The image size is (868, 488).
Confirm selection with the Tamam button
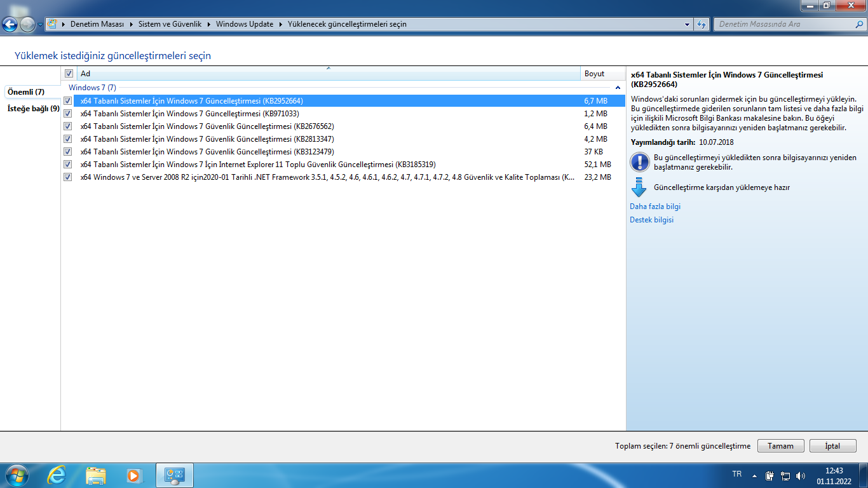781,446
